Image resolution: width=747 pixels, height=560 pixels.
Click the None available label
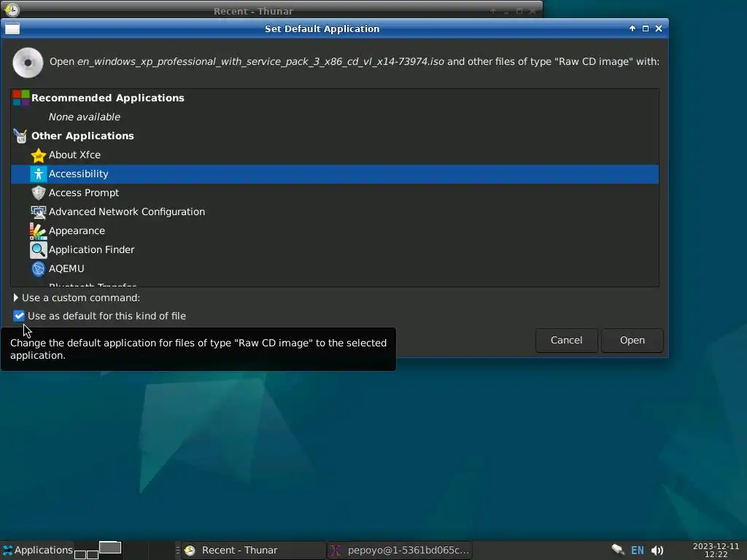coord(85,117)
